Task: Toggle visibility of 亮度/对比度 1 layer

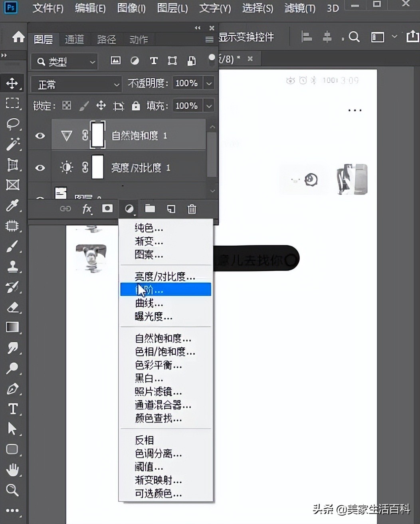Action: coord(40,168)
